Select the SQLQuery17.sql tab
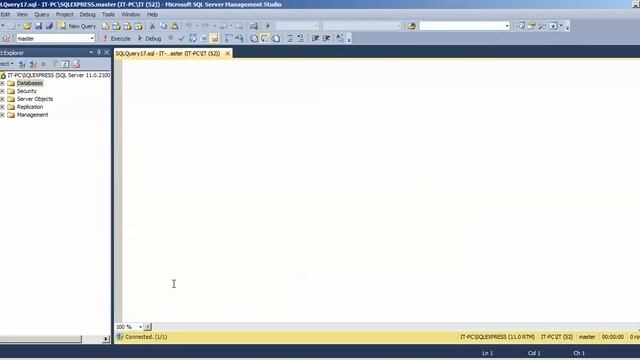The width and height of the screenshot is (640, 360). [x=168, y=53]
